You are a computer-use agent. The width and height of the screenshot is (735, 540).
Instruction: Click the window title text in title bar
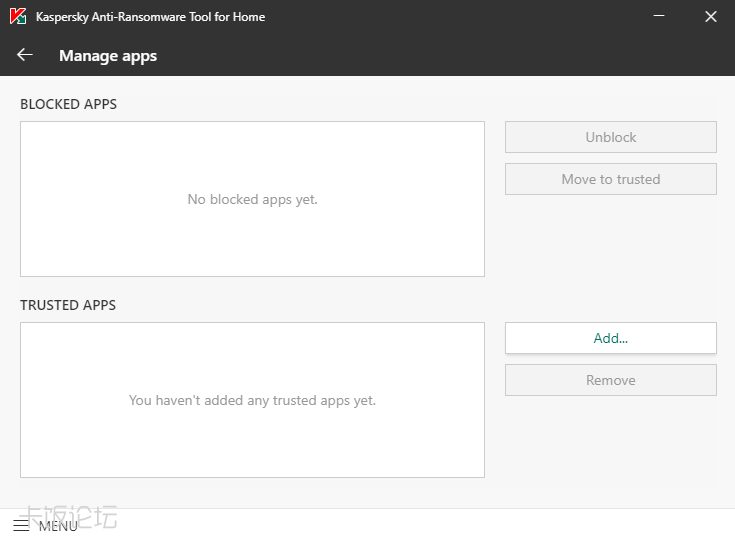pyautogui.click(x=150, y=17)
